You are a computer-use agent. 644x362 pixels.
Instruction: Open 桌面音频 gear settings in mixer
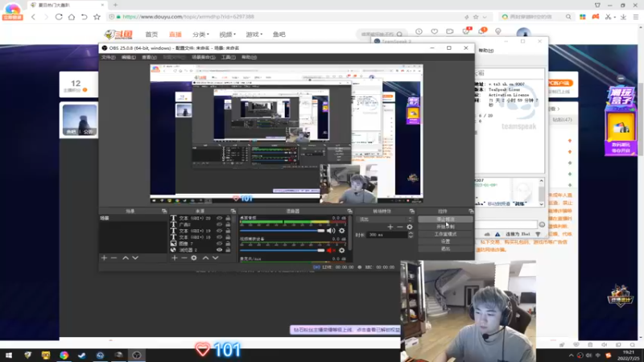[341, 231]
